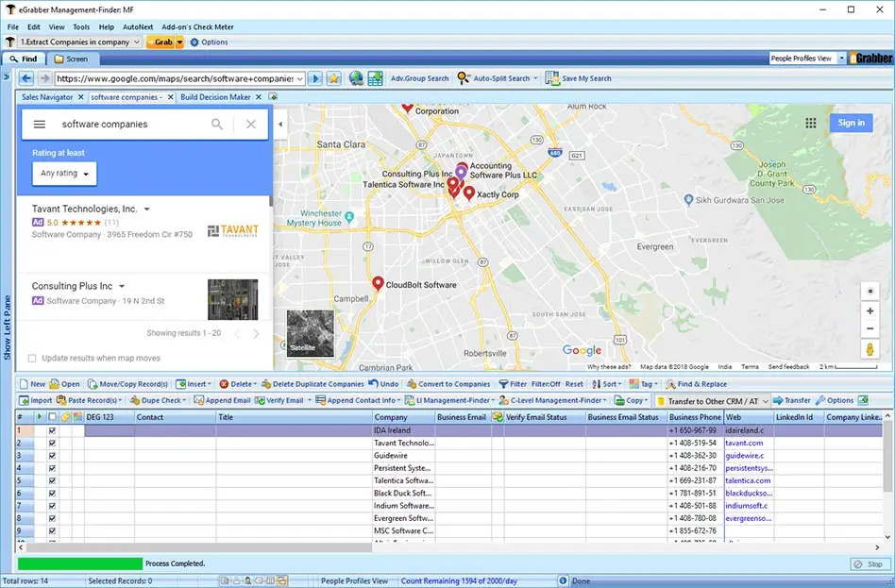Open the Google apps grid icon
Viewport: 895px width, 588px height.
coord(811,123)
